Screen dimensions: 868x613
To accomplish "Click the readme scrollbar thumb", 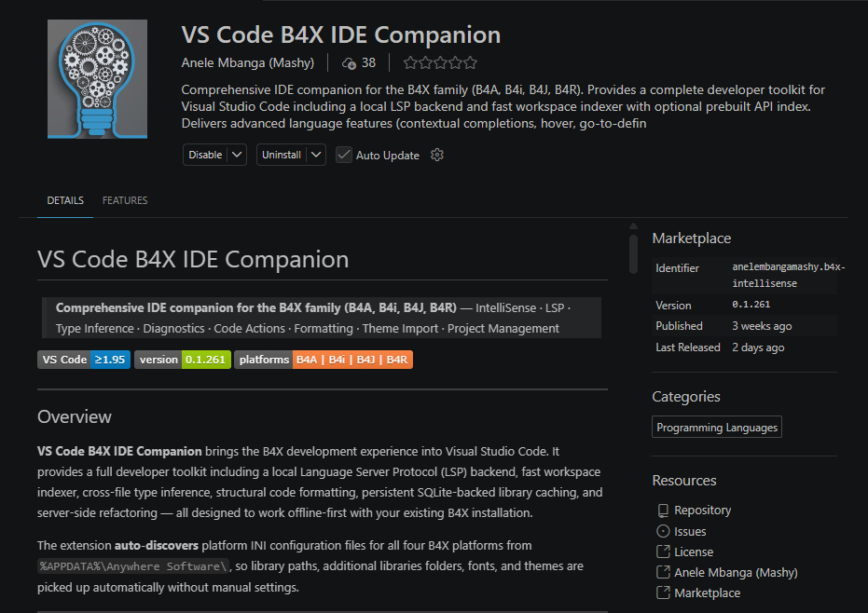I will tap(633, 254).
